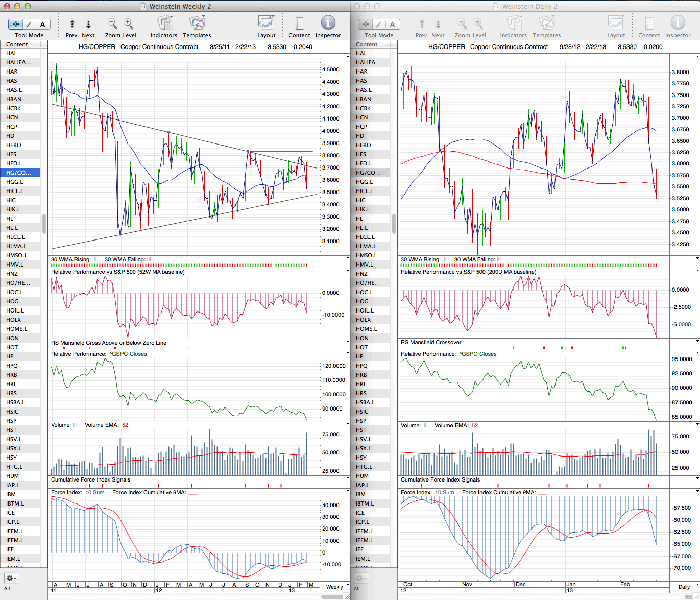
Task: Open Indicators in Weekly window toolbar
Action: click(x=164, y=23)
